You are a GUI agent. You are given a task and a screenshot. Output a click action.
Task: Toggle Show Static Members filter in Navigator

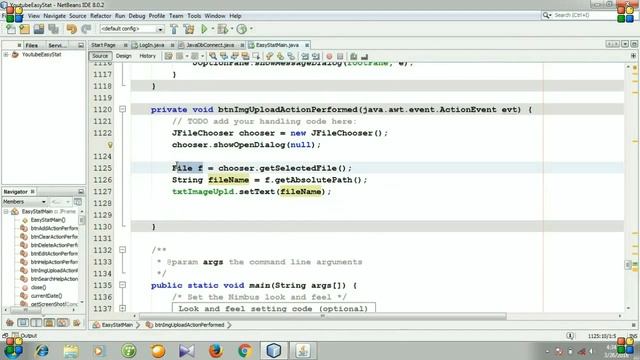(x=36, y=323)
